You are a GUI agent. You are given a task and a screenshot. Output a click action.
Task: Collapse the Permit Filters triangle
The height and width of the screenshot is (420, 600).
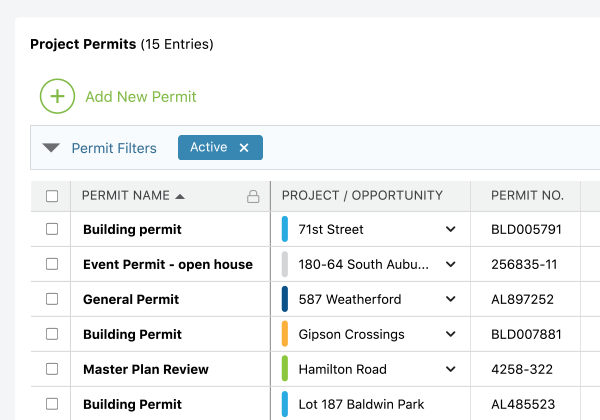pos(51,148)
